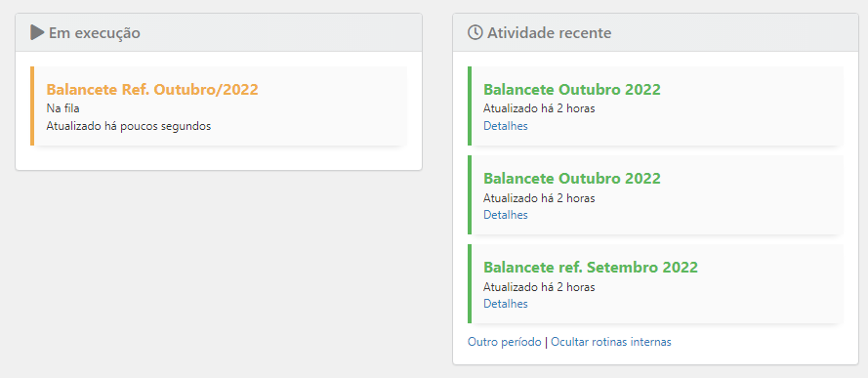Click the clock icon beside Atividade recente
The height and width of the screenshot is (378, 868).
pos(475,32)
